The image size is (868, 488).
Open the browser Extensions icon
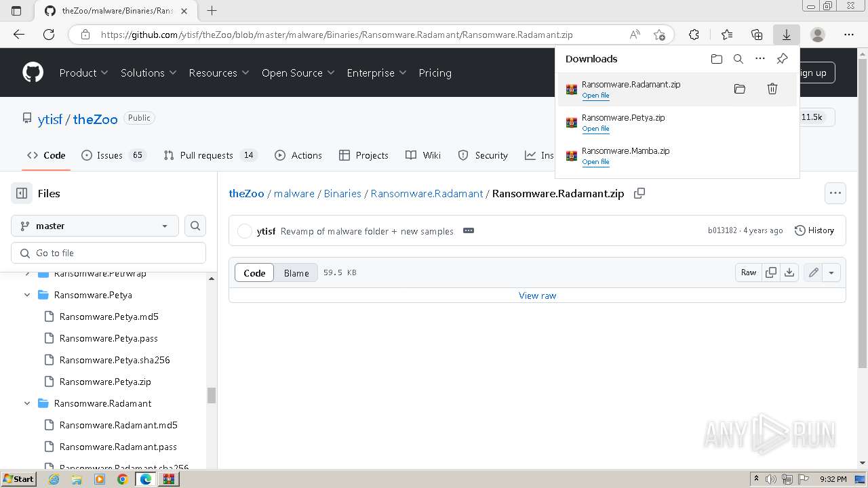click(x=694, y=35)
